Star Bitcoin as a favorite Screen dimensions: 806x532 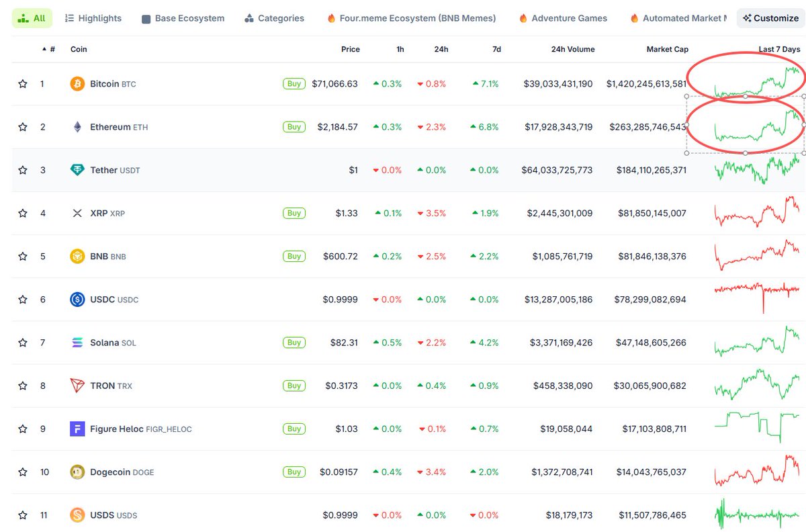pos(23,84)
